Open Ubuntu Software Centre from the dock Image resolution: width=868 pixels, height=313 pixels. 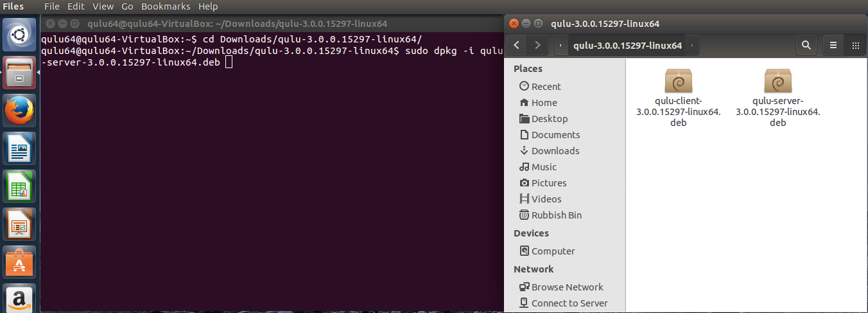pos(20,262)
